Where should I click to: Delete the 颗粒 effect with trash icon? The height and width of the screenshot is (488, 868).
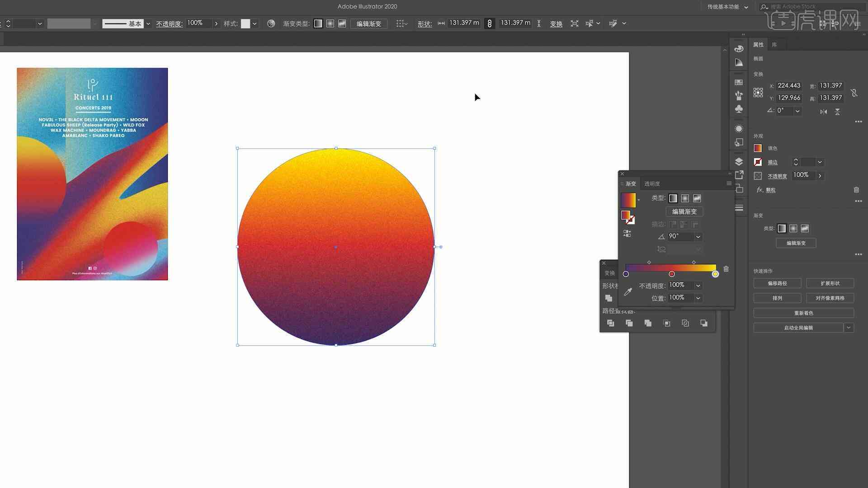point(856,190)
